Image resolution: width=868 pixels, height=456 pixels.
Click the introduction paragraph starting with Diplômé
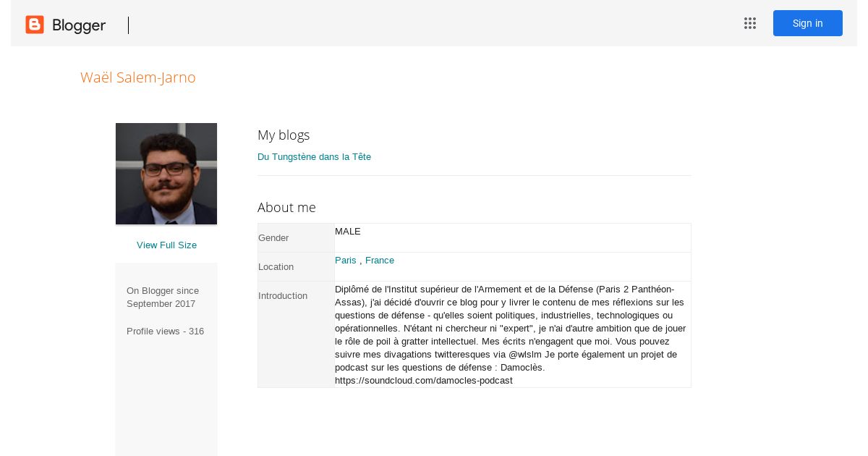pos(511,334)
